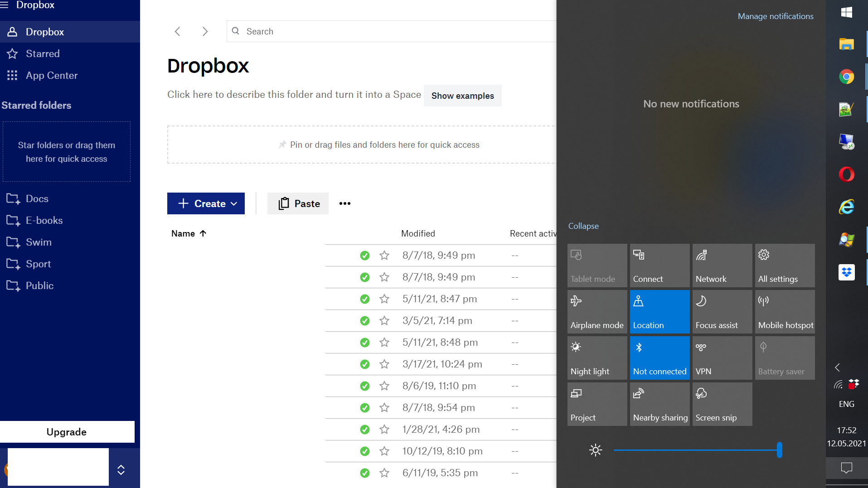Click in the Search field
This screenshot has height=488, width=868.
click(x=392, y=31)
